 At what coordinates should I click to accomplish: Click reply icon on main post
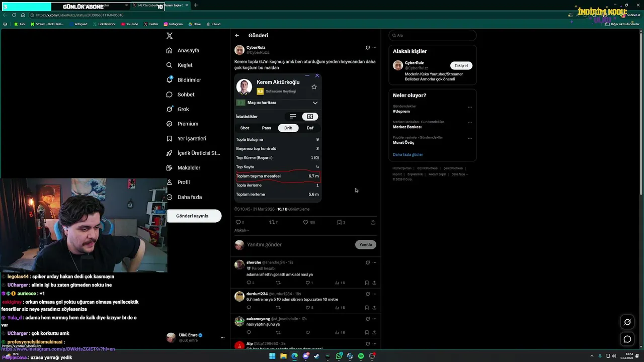pos(238,222)
